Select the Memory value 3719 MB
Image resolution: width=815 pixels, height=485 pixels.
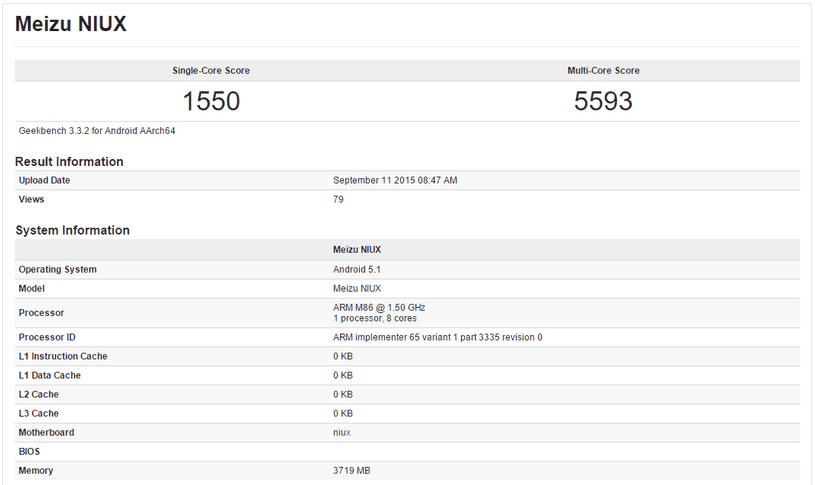point(352,471)
